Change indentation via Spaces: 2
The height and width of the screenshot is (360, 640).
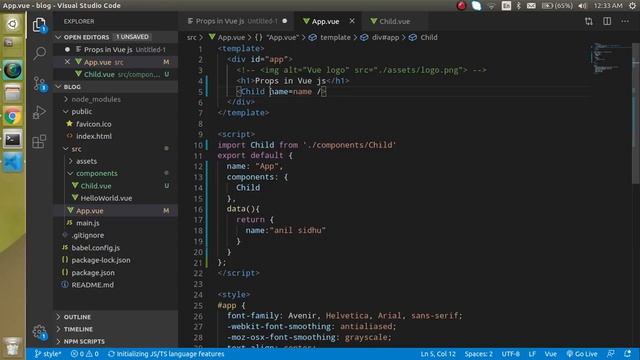[478, 354]
